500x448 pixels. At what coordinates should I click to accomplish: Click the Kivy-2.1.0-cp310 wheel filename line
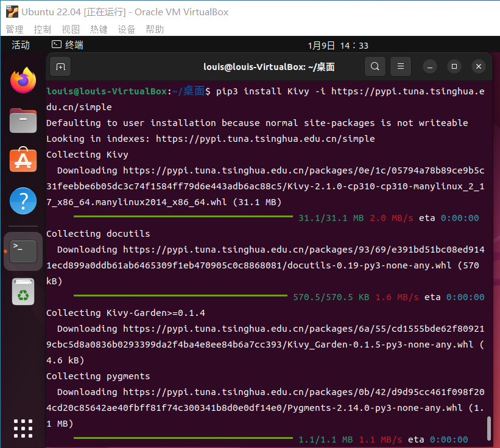click(266, 186)
